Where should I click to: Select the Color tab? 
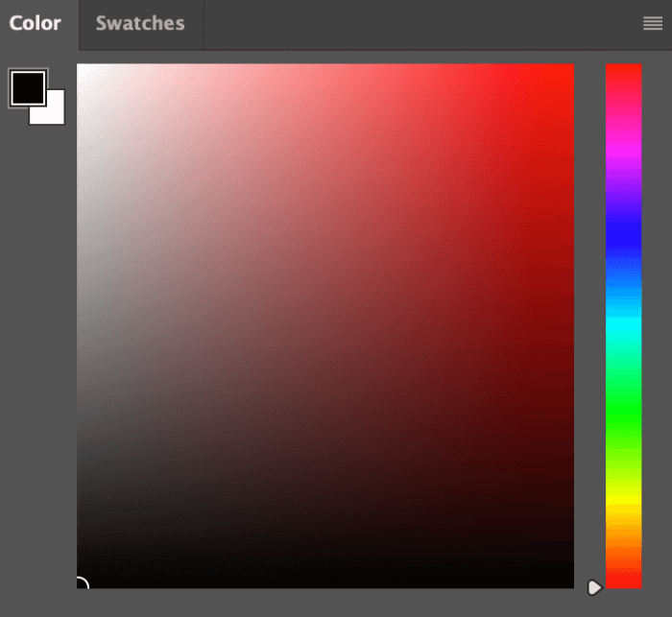click(36, 24)
